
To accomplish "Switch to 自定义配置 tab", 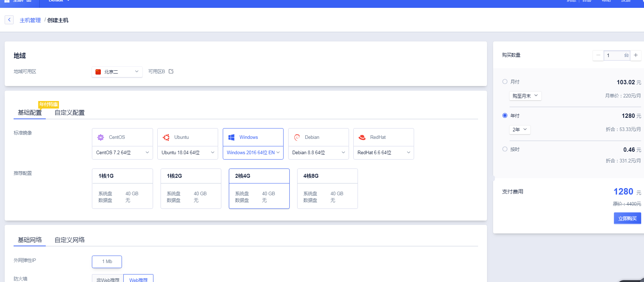I will [69, 113].
